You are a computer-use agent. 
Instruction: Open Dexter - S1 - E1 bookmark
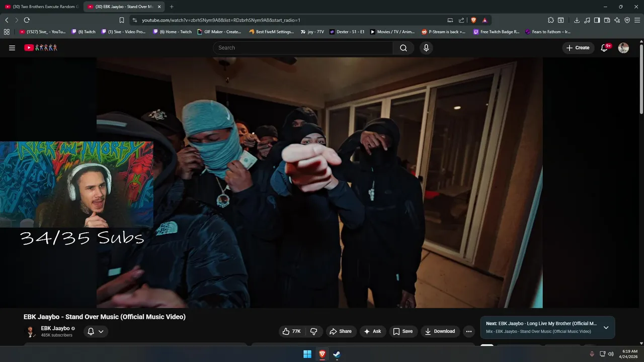(x=347, y=32)
